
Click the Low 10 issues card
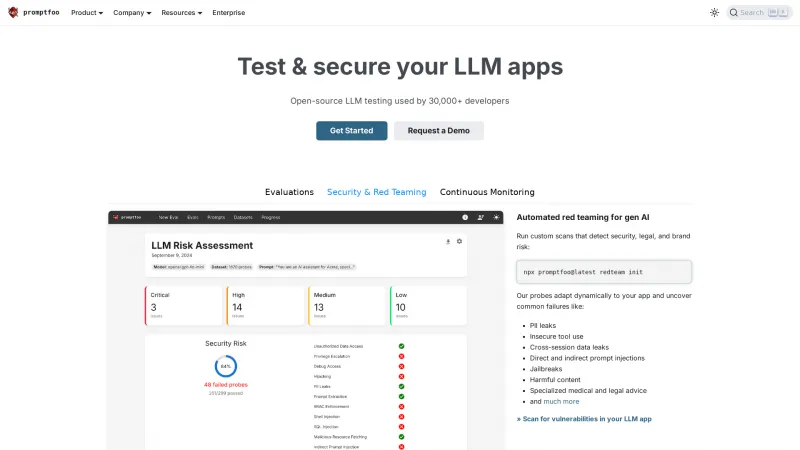[429, 306]
